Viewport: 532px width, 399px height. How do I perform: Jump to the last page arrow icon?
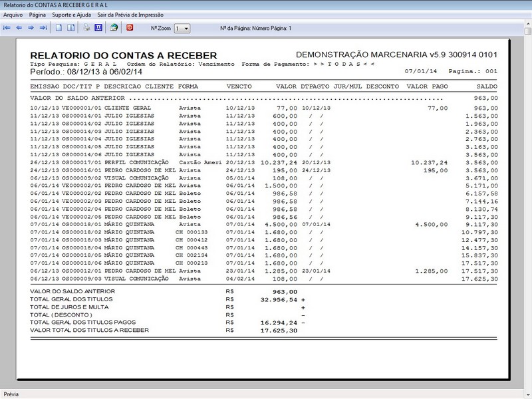click(43, 27)
